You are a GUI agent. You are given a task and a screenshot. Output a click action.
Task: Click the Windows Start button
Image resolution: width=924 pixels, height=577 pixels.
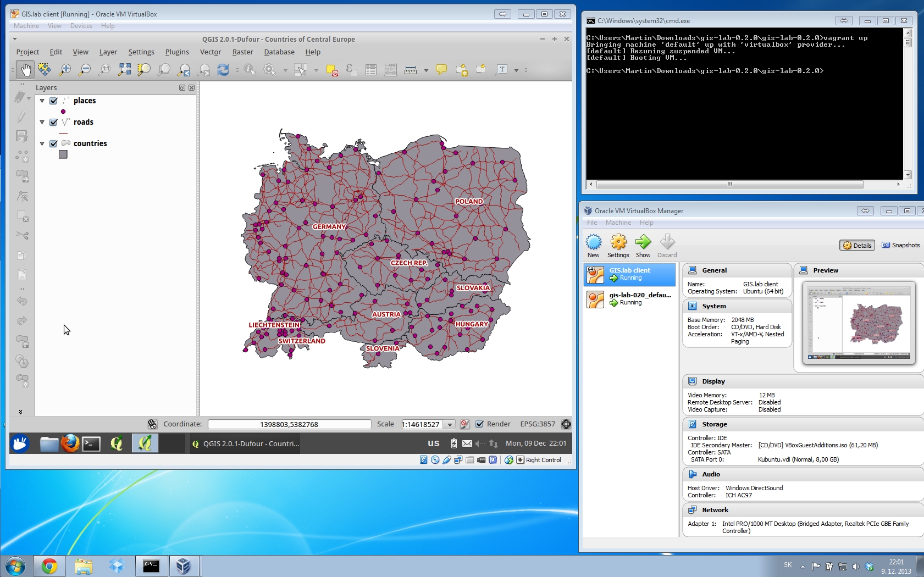pyautogui.click(x=15, y=566)
